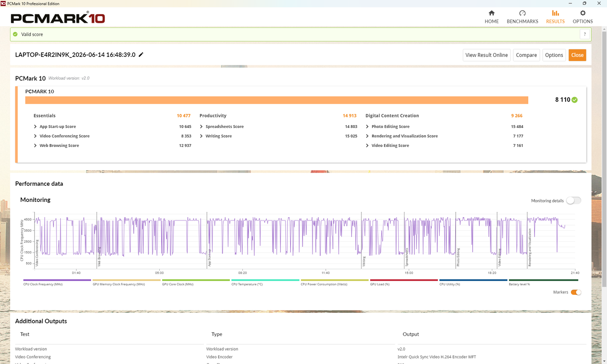Click the green valid-score checkmark beside 8 110
607x364 pixels.
[575, 100]
